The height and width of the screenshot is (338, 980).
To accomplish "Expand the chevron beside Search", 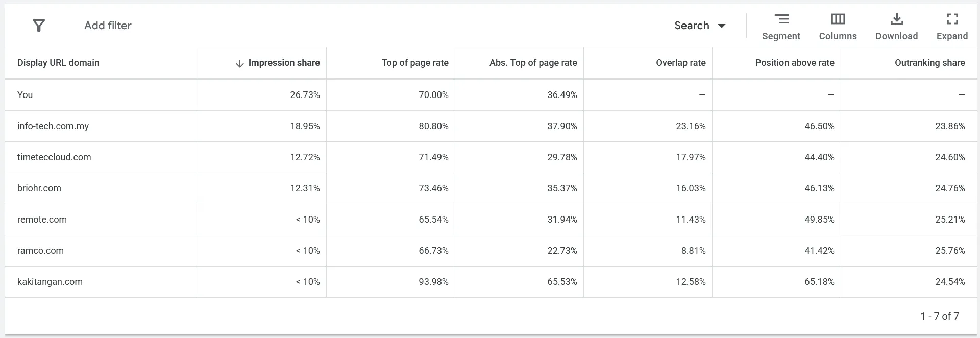I will tap(721, 26).
